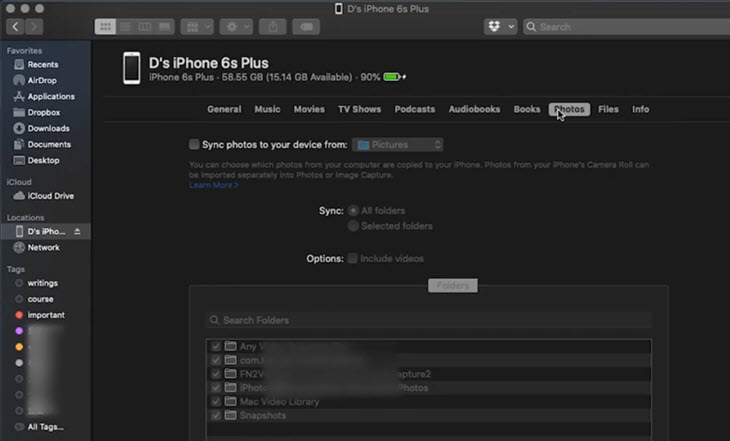This screenshot has width=730, height=441.
Task: Select the purple tag dot
Action: 19,331
